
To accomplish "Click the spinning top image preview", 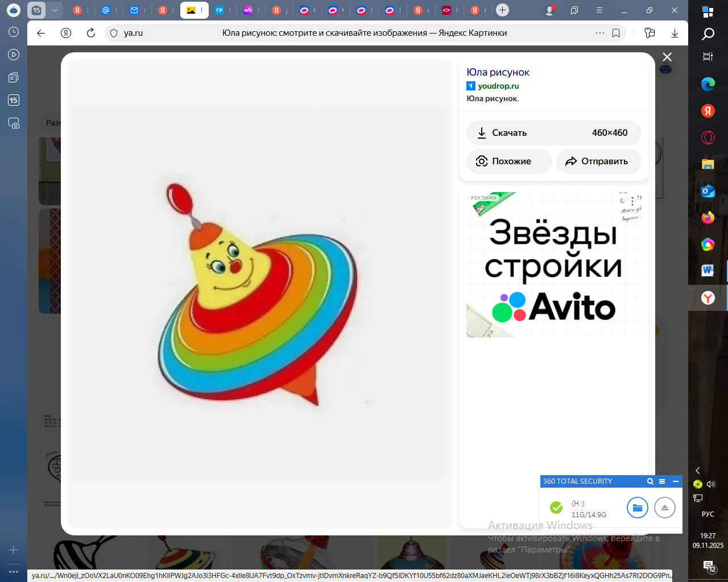I will [259, 293].
